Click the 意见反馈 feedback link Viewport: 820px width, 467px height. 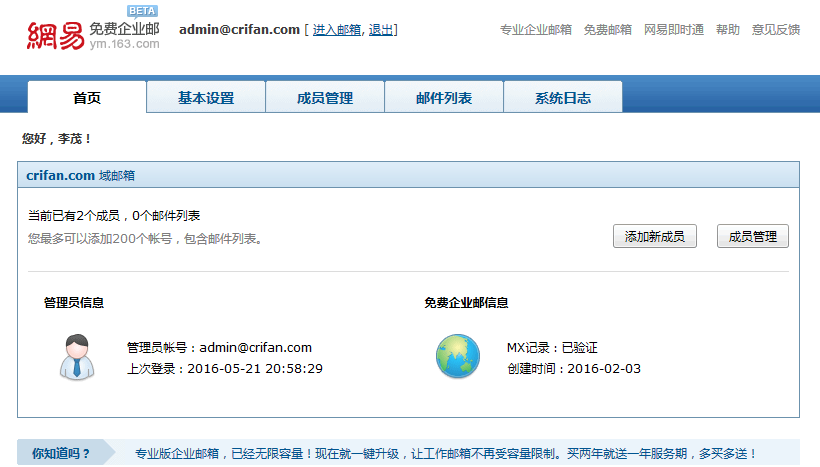[x=776, y=30]
